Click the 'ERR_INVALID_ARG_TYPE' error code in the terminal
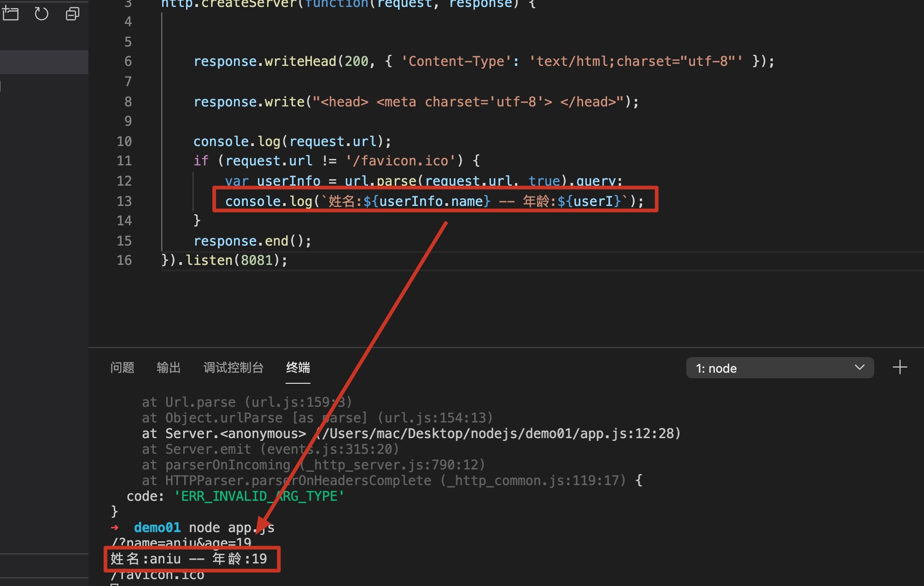924x586 pixels. 259,496
